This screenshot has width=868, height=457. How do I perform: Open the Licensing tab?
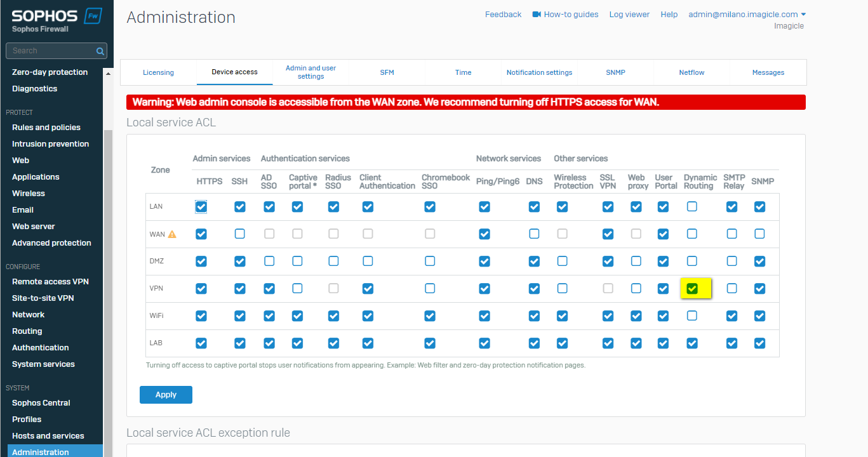point(158,72)
